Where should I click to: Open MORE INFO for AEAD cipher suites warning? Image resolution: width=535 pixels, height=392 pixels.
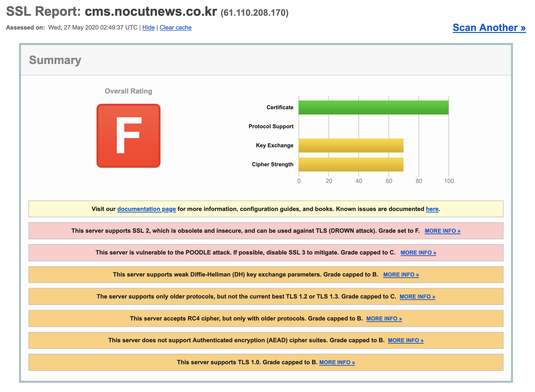405,340
